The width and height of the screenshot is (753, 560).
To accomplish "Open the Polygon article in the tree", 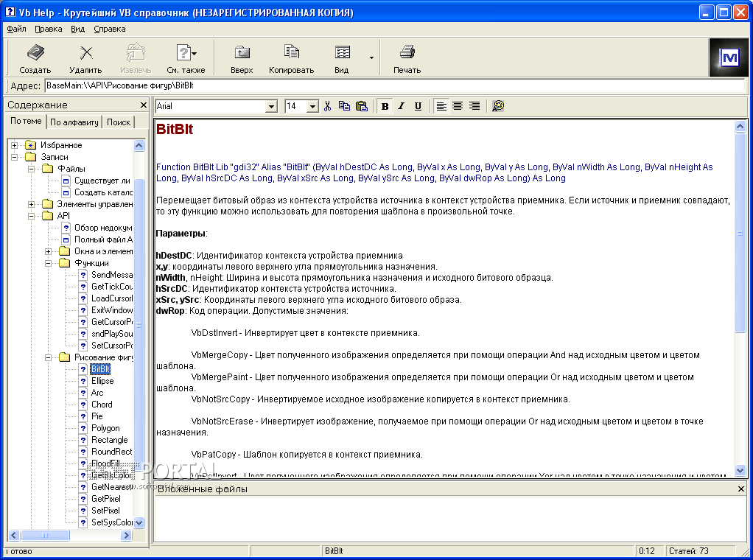I will click(x=105, y=428).
